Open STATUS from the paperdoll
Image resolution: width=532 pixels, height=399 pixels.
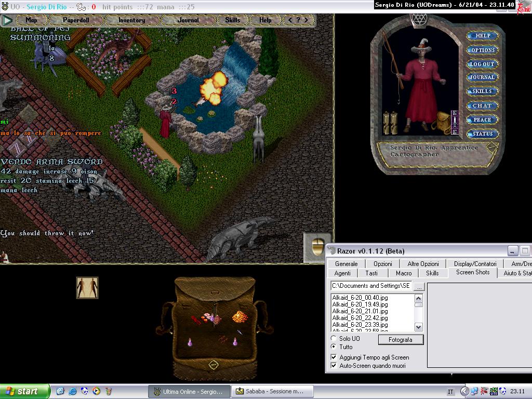pos(483,134)
